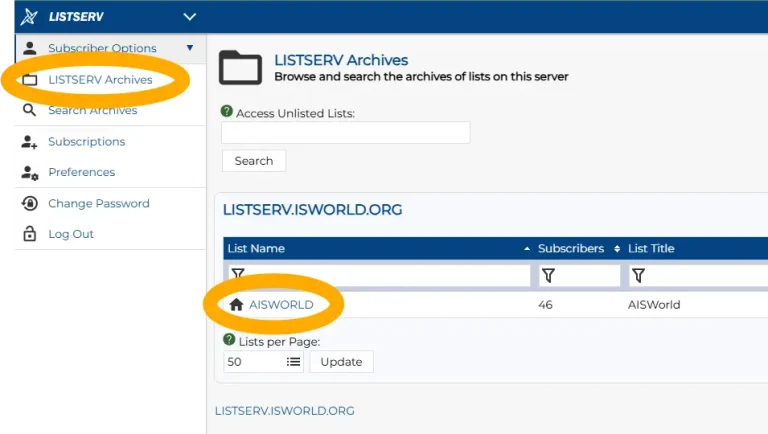This screenshot has width=768, height=434.
Task: Open the Lists per Page dropdown
Action: coord(264,362)
